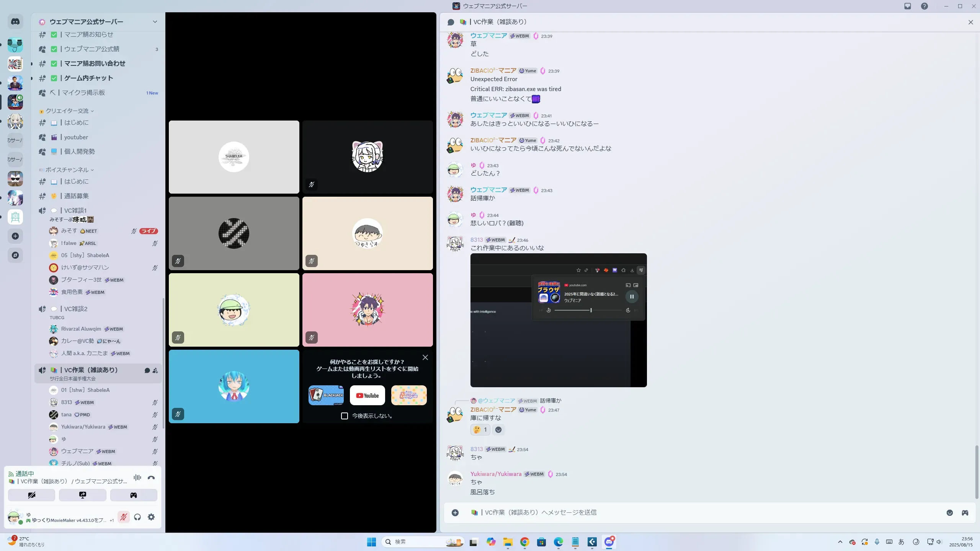Collapse the クリエイター交流 category
Image resolution: width=980 pixels, height=551 pixels.
pos(67,111)
